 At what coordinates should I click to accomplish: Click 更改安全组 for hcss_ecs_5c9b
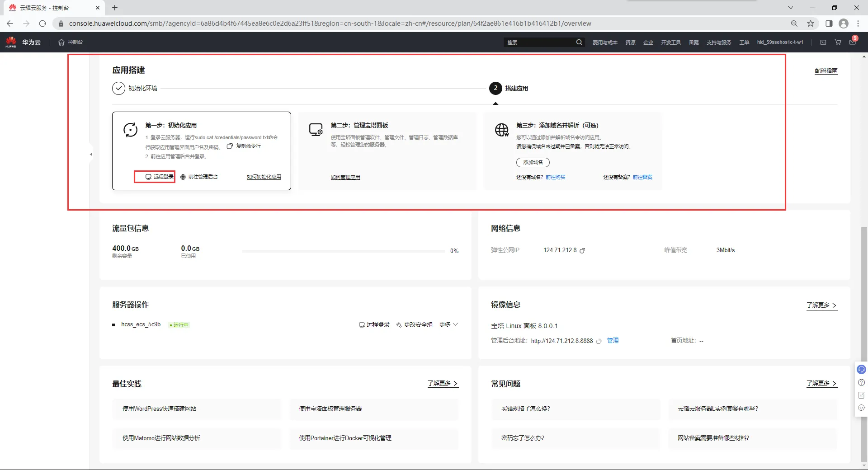point(415,324)
